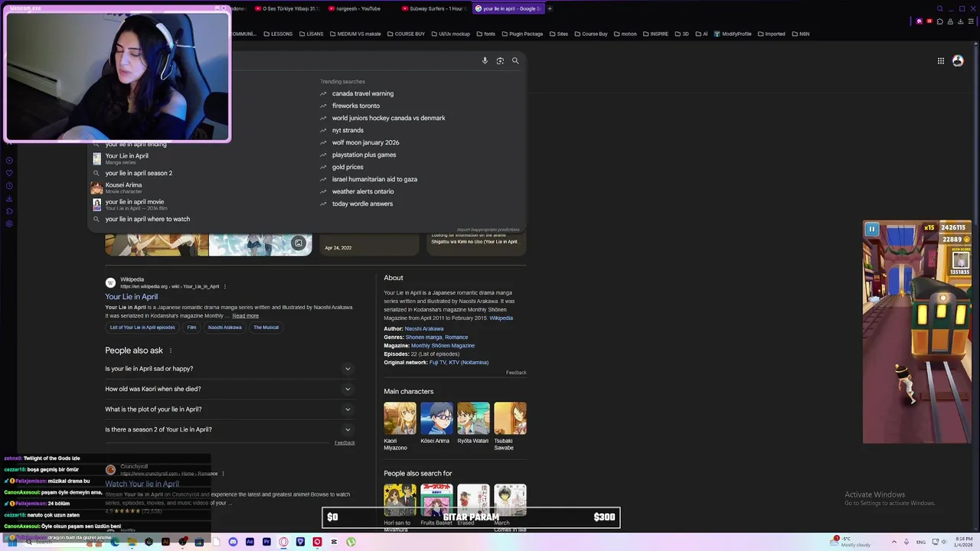Expand 'What is the plot of your lie in April?'
980x551 pixels.
point(228,409)
